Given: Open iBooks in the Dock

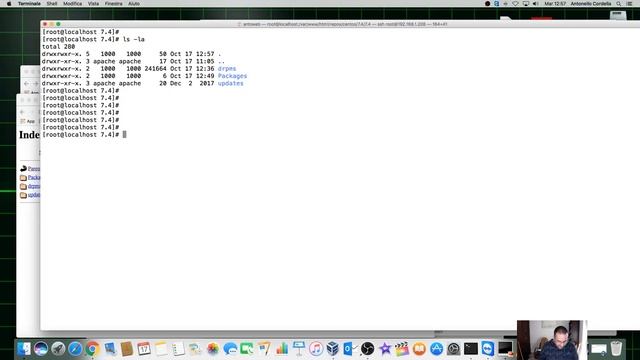Looking at the screenshot, I should point(419,349).
